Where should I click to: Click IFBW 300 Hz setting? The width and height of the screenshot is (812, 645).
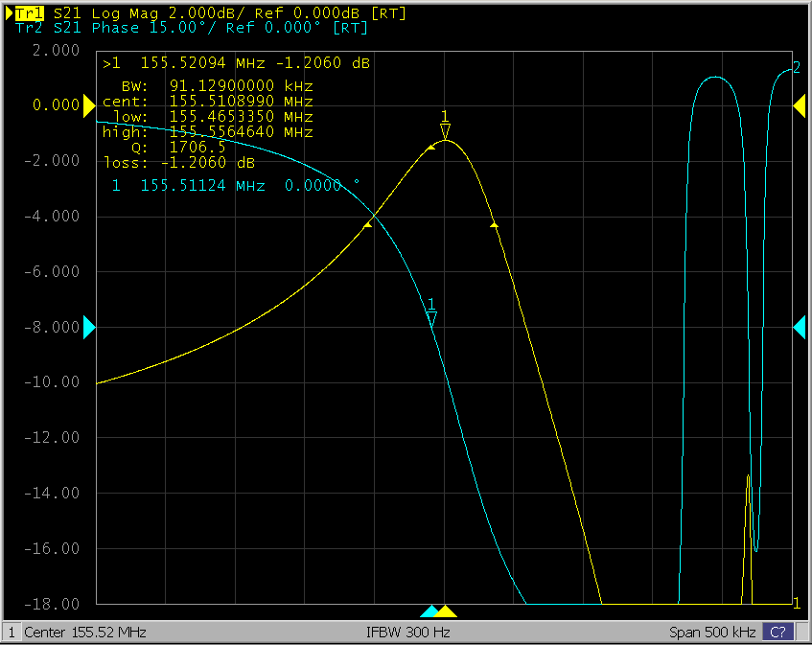point(407,633)
